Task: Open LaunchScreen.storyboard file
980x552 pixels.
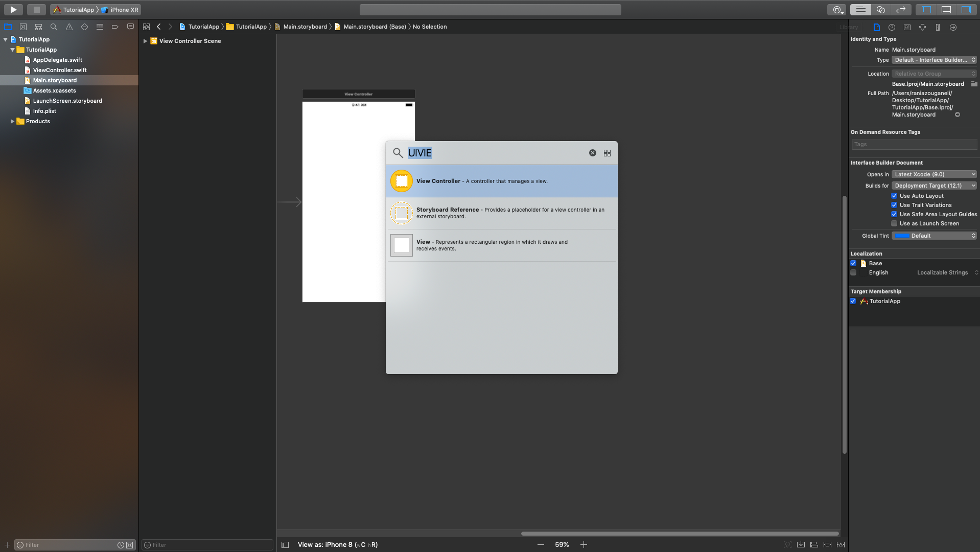Action: click(67, 101)
